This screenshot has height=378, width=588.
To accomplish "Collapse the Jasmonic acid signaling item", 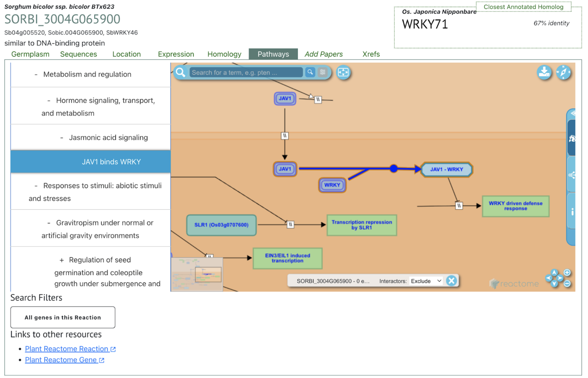I will [62, 138].
